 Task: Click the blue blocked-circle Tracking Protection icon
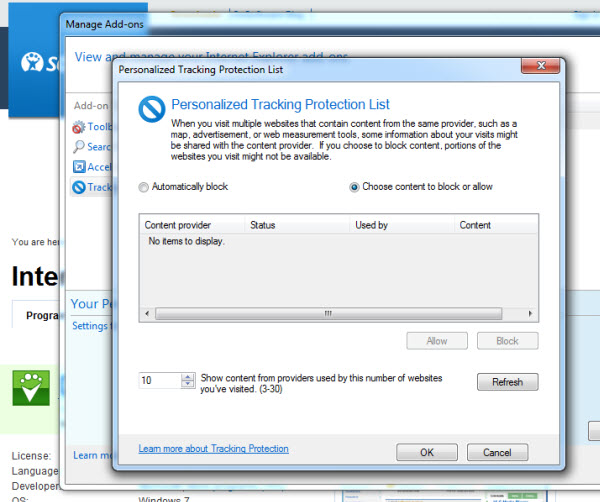(152, 109)
